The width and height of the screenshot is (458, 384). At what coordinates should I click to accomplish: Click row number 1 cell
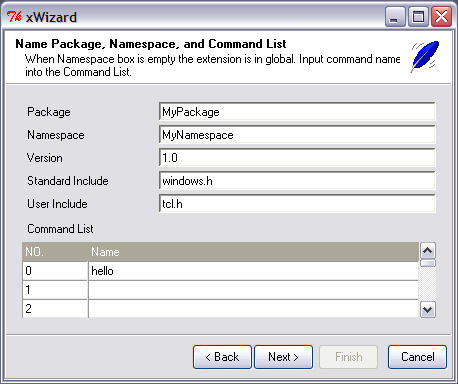tap(55, 290)
